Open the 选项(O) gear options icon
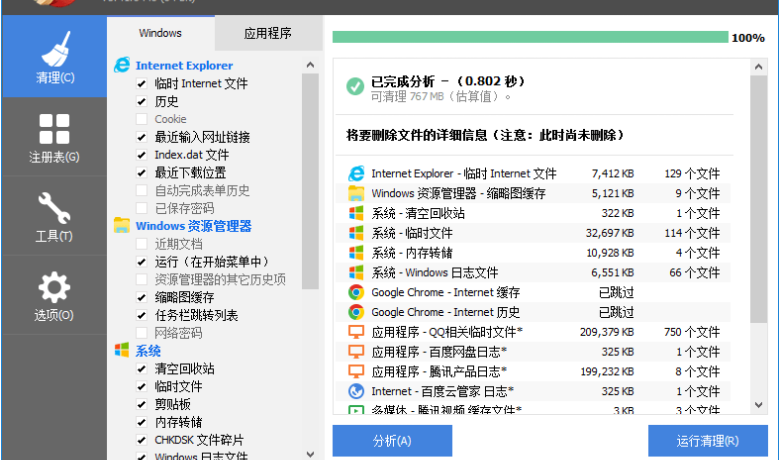Image resolution: width=780 pixels, height=460 pixels. [54, 287]
